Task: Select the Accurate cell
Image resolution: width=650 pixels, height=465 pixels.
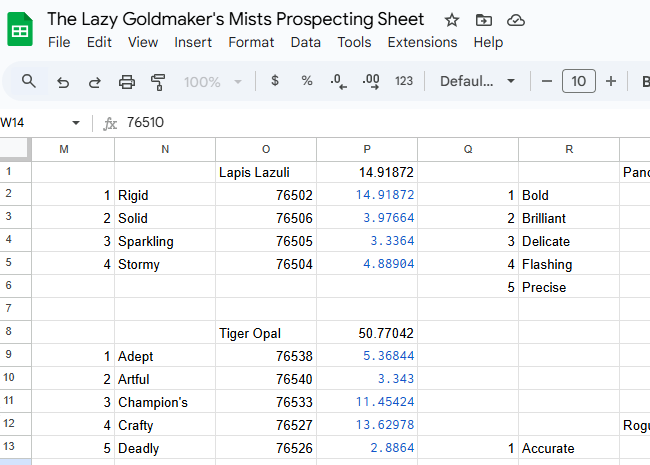Action: [x=569, y=448]
